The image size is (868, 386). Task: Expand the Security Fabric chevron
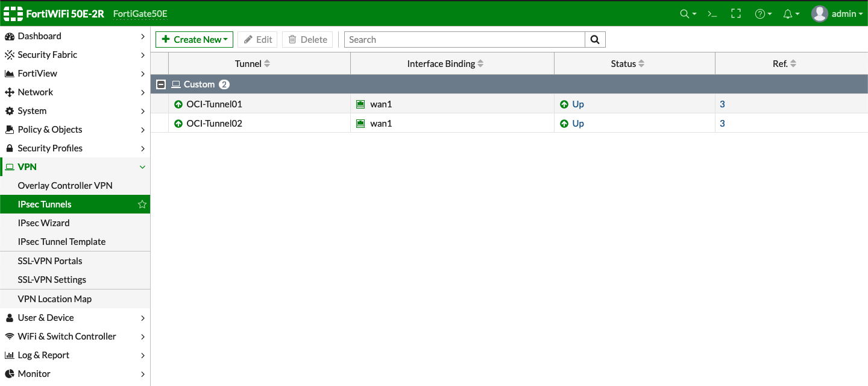pyautogui.click(x=142, y=55)
